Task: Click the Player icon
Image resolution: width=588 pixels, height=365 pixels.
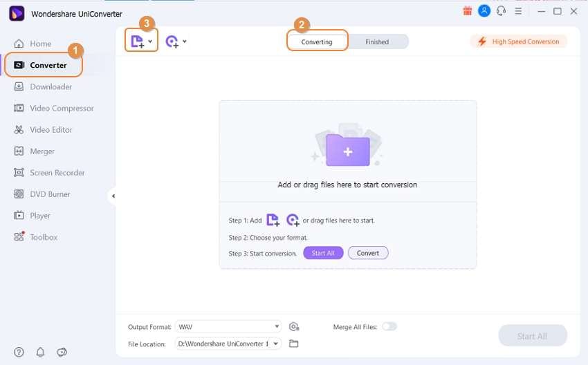Action: click(19, 216)
